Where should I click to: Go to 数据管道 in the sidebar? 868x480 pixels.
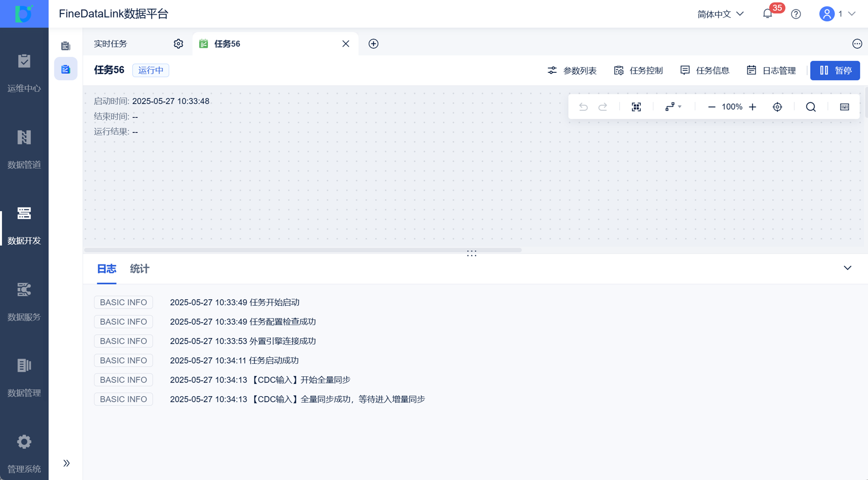(x=24, y=150)
